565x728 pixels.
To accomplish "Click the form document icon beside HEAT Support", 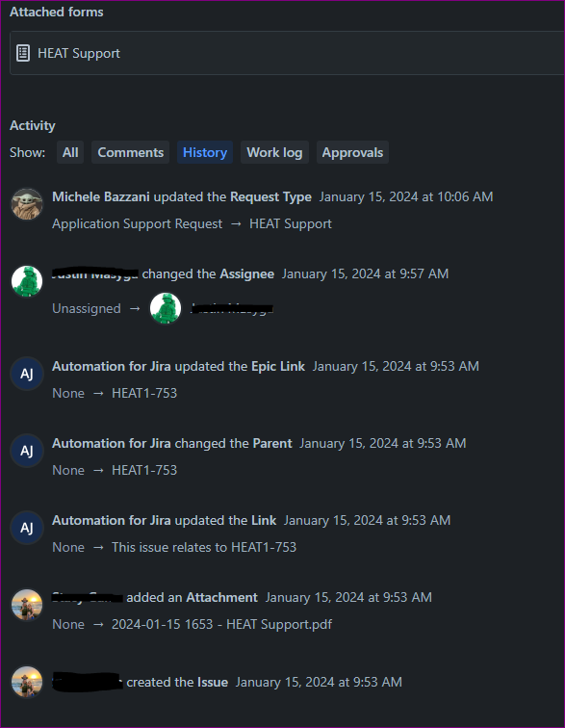I will pos(23,53).
